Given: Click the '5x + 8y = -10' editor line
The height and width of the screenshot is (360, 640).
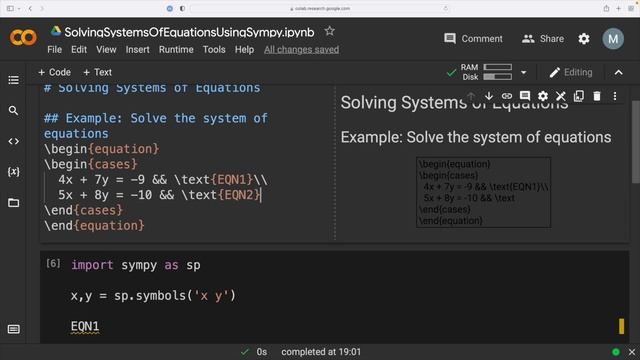Looking at the screenshot, I should [x=159, y=195].
